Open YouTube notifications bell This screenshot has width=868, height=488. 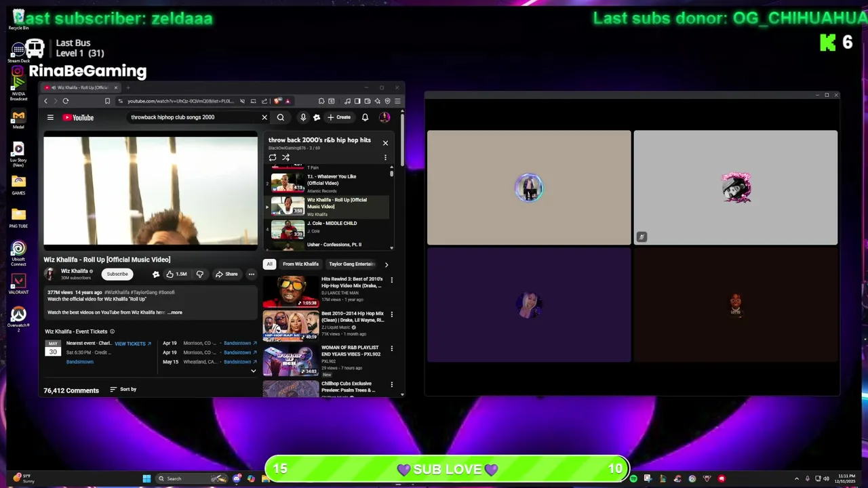click(x=365, y=117)
